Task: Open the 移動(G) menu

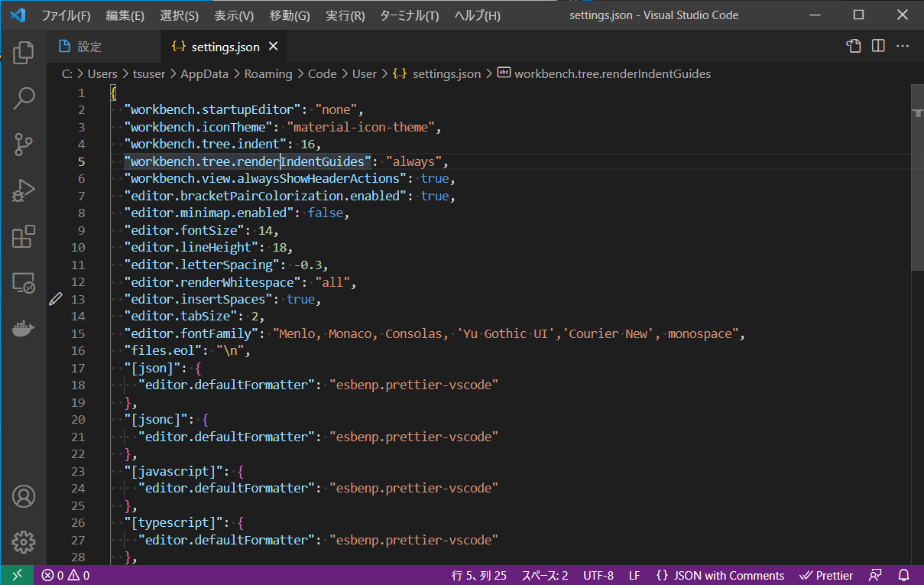Action: click(290, 15)
